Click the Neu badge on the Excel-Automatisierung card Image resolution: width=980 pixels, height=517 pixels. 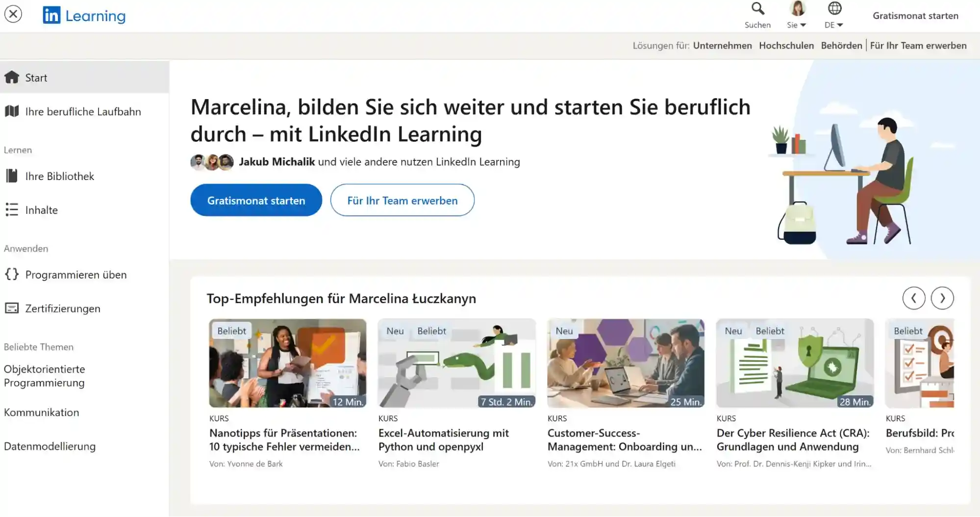pyautogui.click(x=395, y=331)
